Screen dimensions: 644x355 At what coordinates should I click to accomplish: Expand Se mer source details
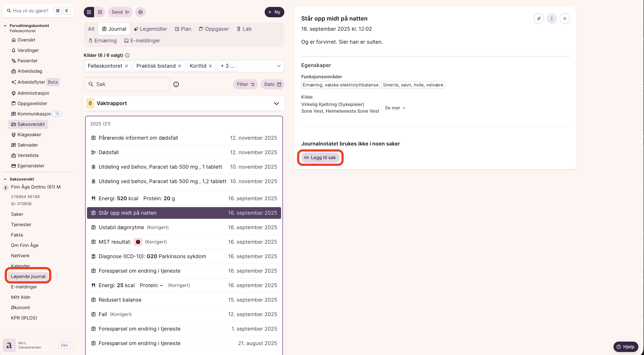tap(395, 108)
